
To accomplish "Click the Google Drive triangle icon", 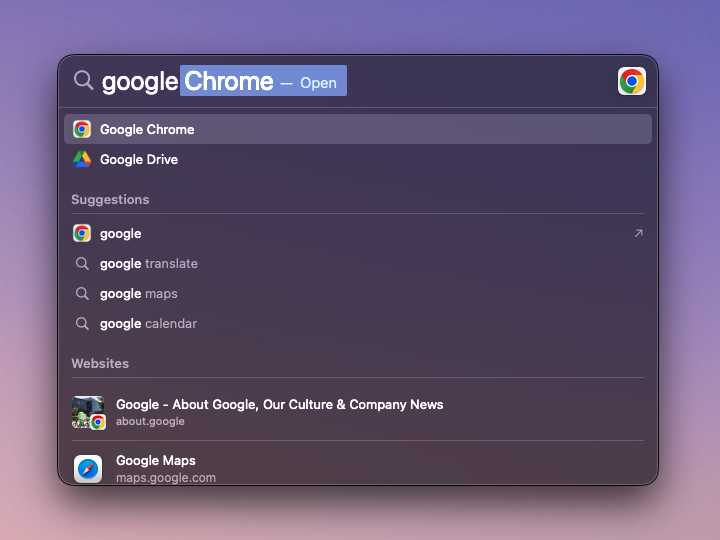I will point(82,159).
